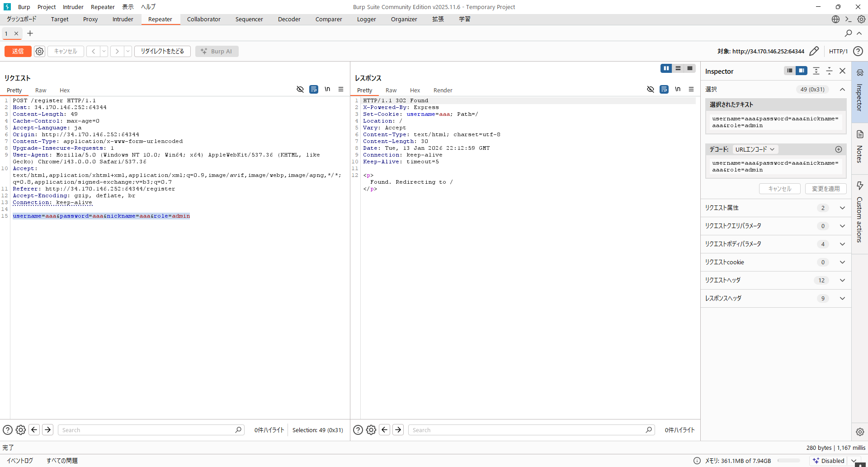
Task: Go to next response search match
Action: tap(398, 430)
